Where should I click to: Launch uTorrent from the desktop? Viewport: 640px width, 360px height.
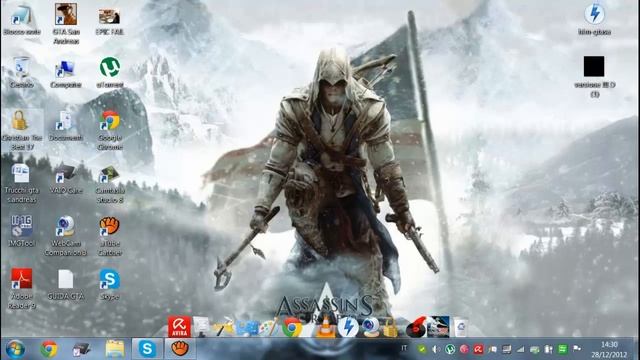(x=109, y=73)
